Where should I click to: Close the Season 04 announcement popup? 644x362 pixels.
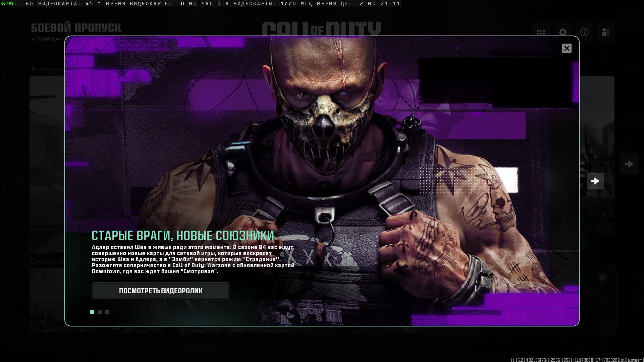click(x=567, y=48)
